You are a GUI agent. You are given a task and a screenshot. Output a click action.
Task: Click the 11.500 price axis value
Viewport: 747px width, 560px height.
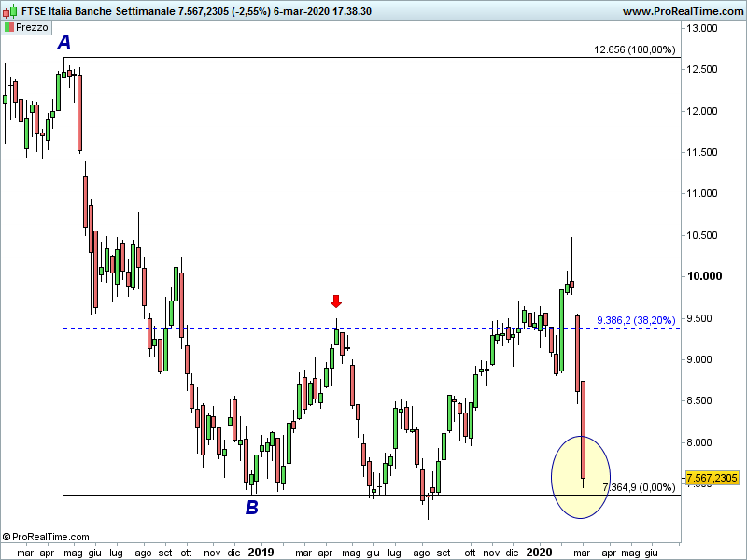click(702, 152)
